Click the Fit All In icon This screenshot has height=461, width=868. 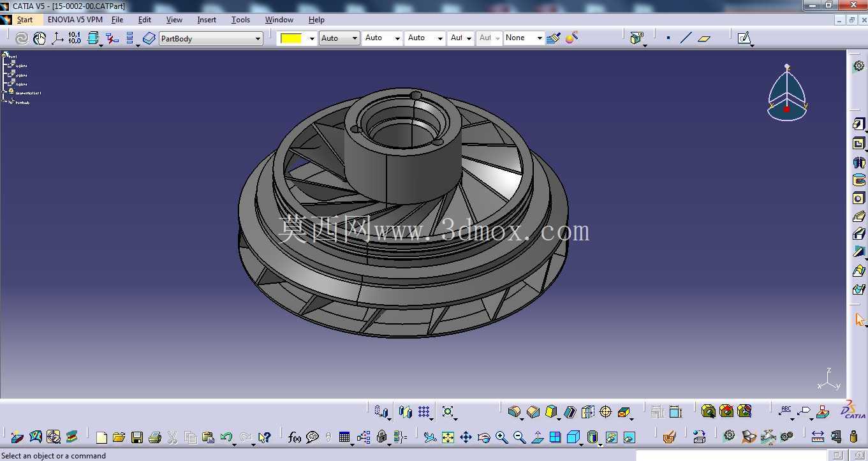coord(448,437)
